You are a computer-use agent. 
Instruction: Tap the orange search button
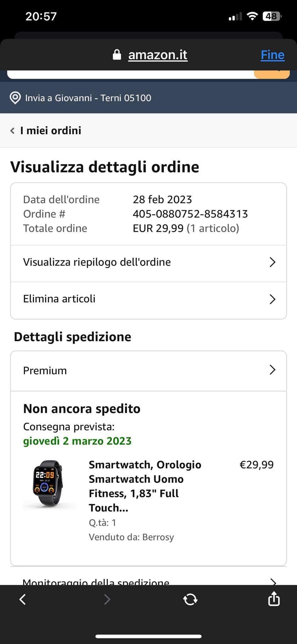click(x=272, y=74)
